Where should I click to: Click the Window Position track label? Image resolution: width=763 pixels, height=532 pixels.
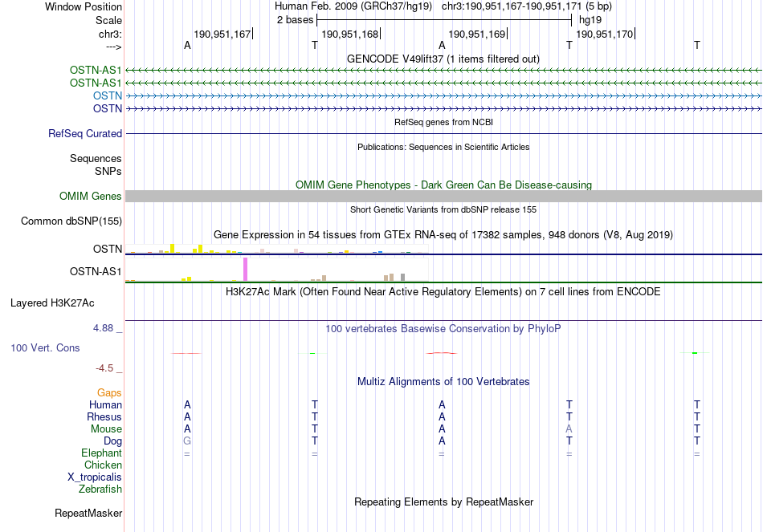tap(84, 6)
